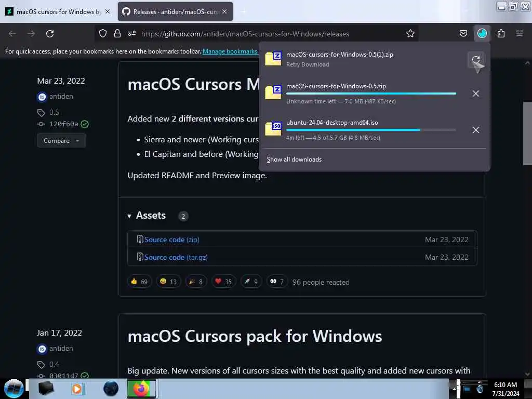Collapse the Assets section
532x399 pixels.
129,216
